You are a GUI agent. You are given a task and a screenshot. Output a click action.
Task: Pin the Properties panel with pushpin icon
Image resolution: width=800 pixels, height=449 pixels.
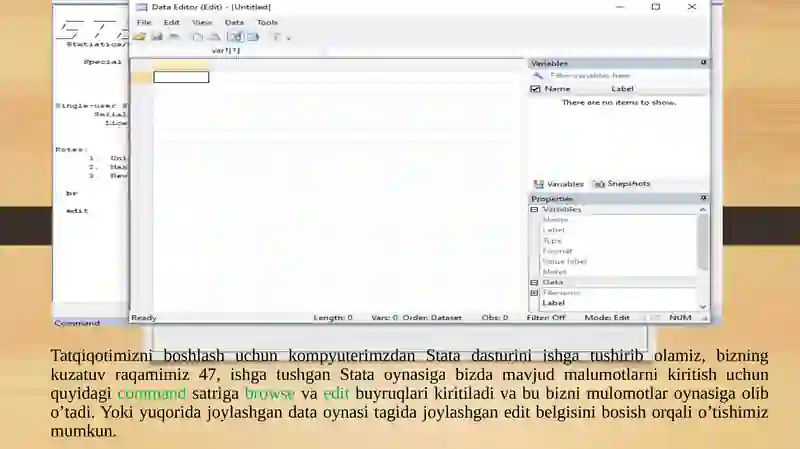(x=703, y=198)
